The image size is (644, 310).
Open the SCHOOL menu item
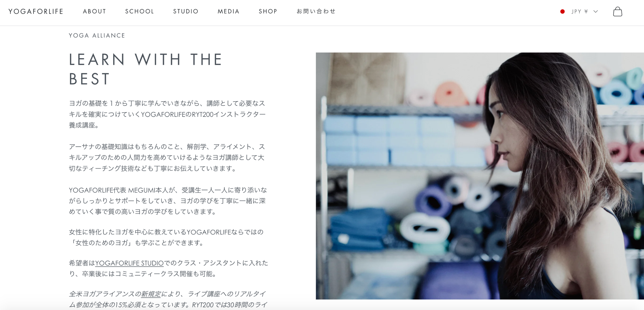click(140, 12)
